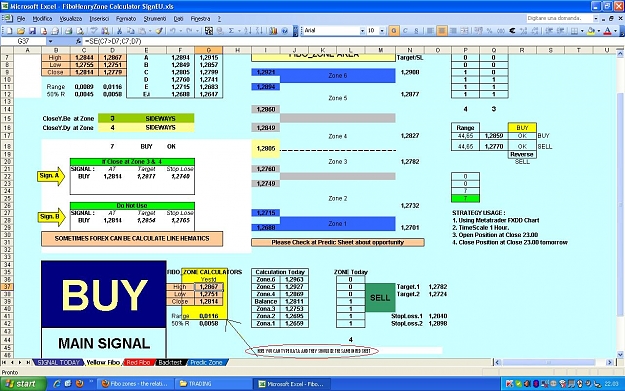Expand the paste options dropdown arrow
Image resolution: width=625 pixels, height=391 pixels.
click(x=150, y=31)
